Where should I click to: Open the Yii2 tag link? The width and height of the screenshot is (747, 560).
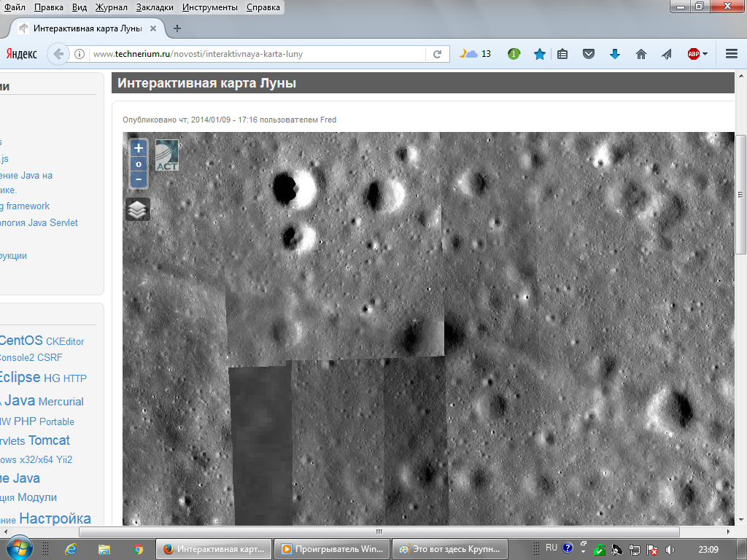click(x=64, y=460)
